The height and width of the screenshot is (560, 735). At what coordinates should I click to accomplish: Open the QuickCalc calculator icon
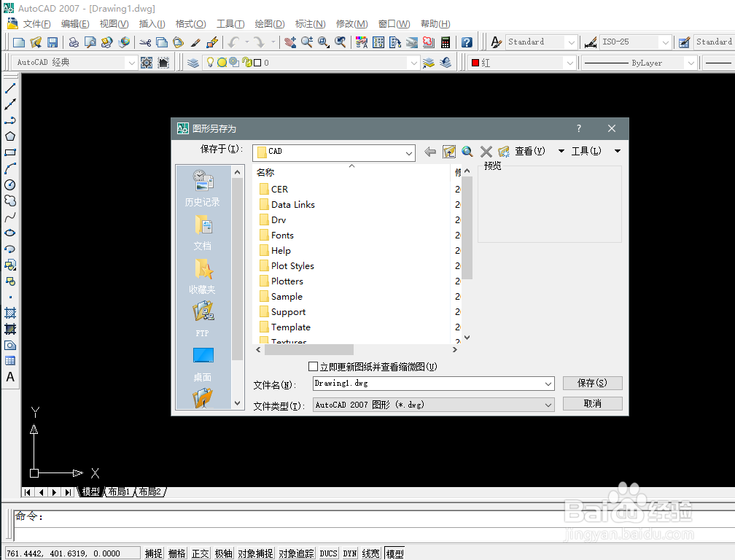446,42
